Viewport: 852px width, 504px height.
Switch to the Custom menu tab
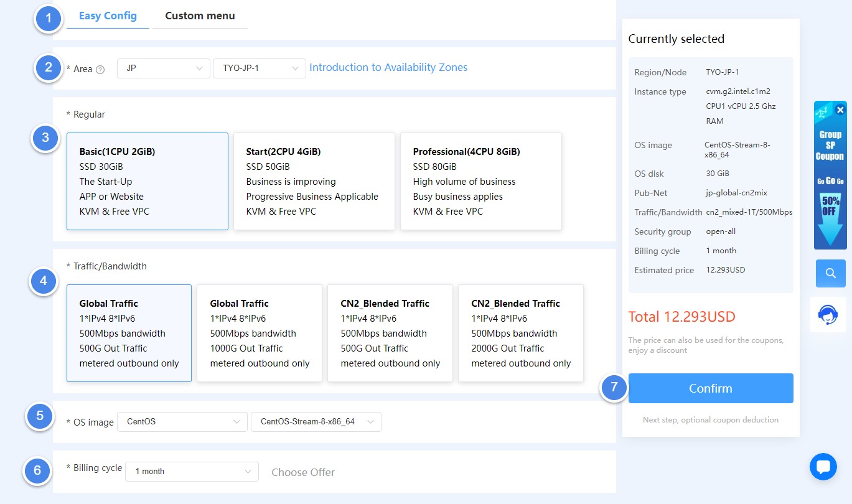[x=200, y=16]
